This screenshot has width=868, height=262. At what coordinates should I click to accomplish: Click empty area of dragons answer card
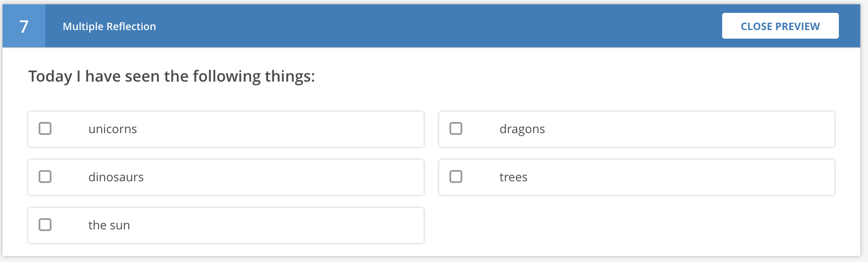(x=686, y=129)
